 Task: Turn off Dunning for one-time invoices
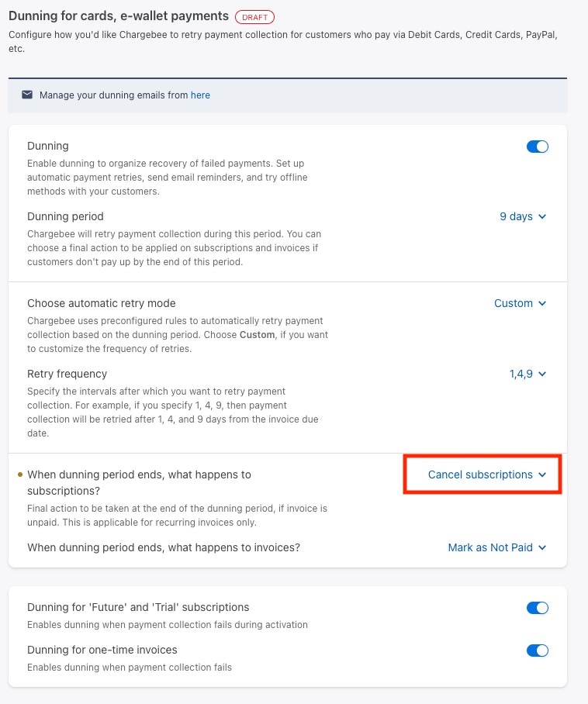click(x=538, y=651)
